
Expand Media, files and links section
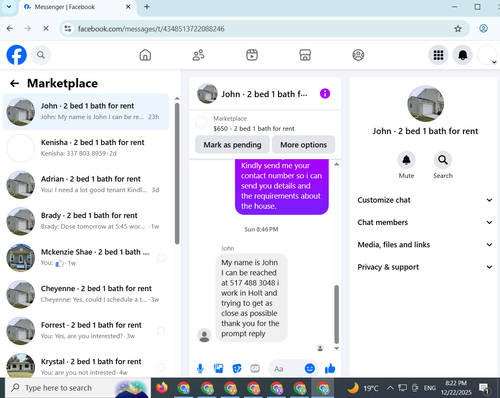[425, 245]
